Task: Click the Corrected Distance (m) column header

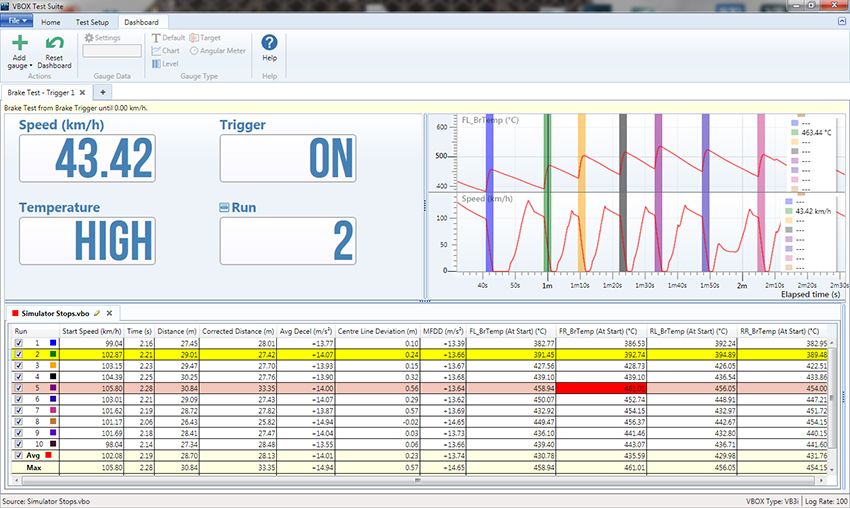Action: [238, 331]
